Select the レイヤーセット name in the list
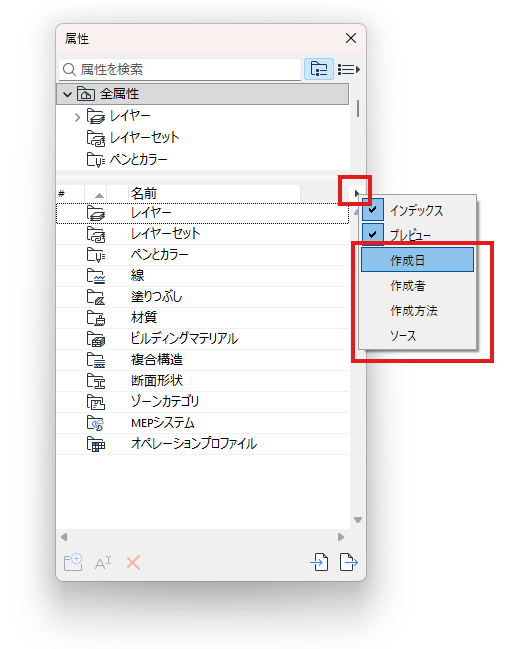Screen dimensions: 507x649 (x=166, y=234)
